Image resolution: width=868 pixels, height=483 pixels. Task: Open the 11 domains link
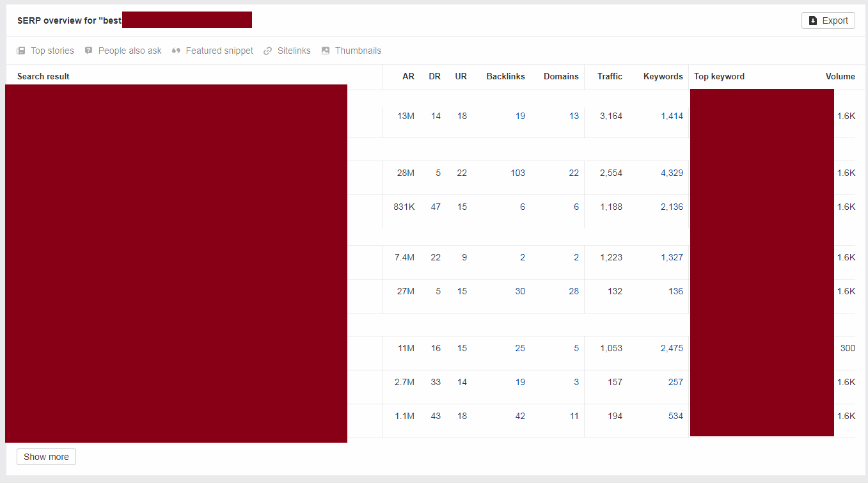tap(574, 416)
